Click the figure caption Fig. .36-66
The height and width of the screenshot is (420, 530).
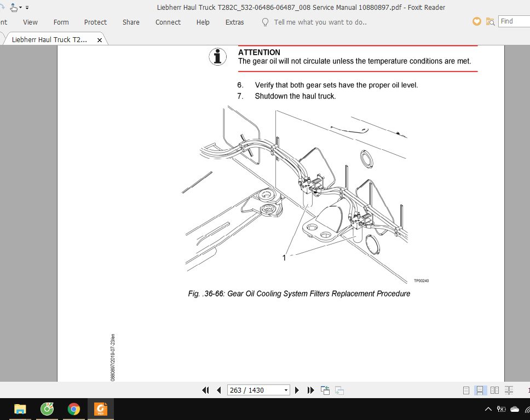click(x=299, y=294)
